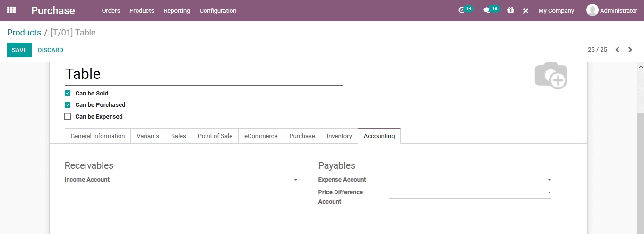Click the Administrator avatar icon
This screenshot has height=234, width=644.
(x=592, y=10)
